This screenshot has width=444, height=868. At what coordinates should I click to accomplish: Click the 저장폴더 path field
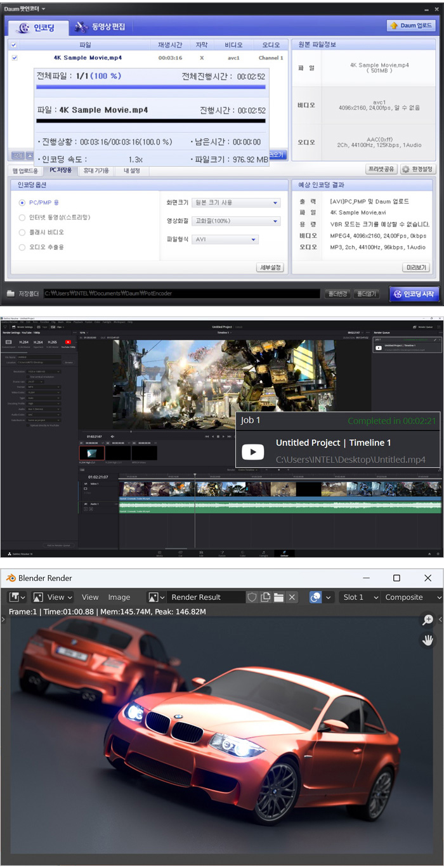181,294
